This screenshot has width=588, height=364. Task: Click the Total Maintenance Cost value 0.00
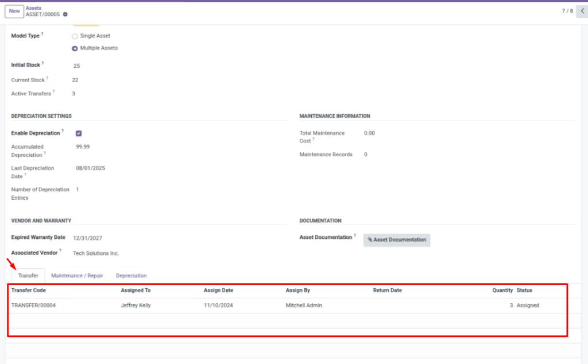pyautogui.click(x=369, y=133)
